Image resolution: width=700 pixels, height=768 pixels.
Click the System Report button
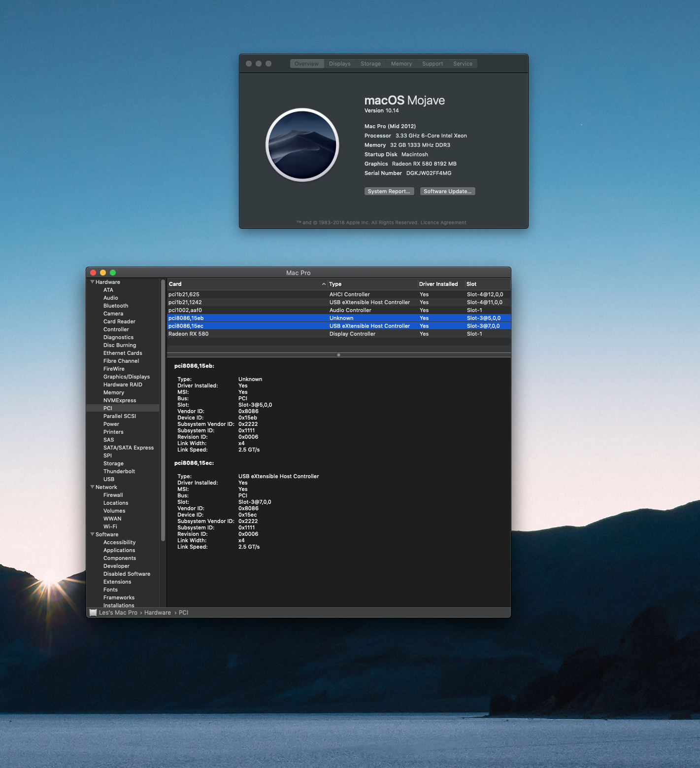click(389, 191)
